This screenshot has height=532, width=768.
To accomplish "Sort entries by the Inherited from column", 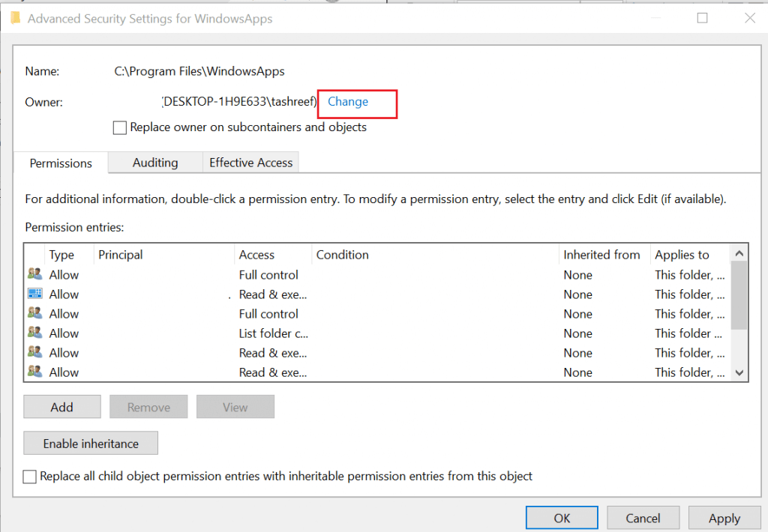I will 601,255.
